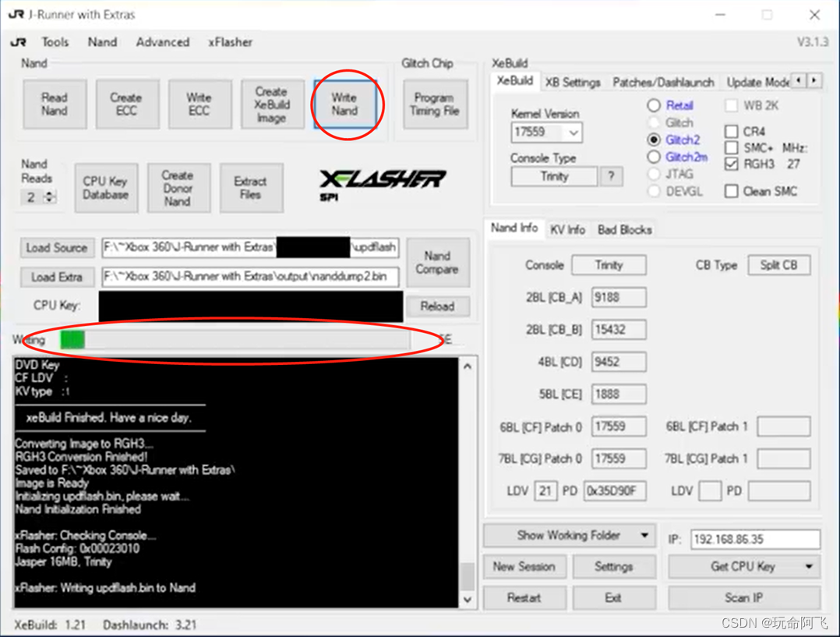This screenshot has height=637, width=840.
Task: Open the Kernel Version dropdown
Action: pos(574,132)
